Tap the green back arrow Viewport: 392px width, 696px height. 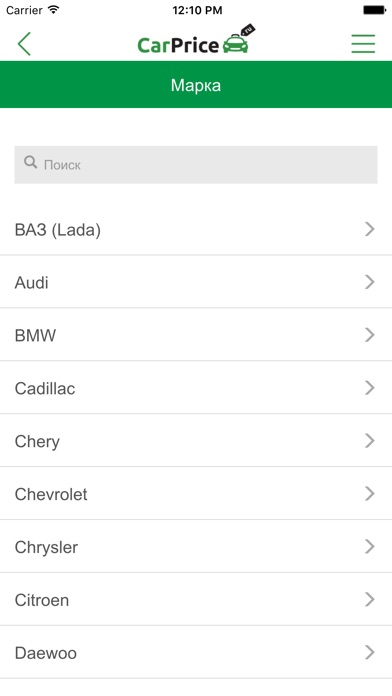point(24,44)
